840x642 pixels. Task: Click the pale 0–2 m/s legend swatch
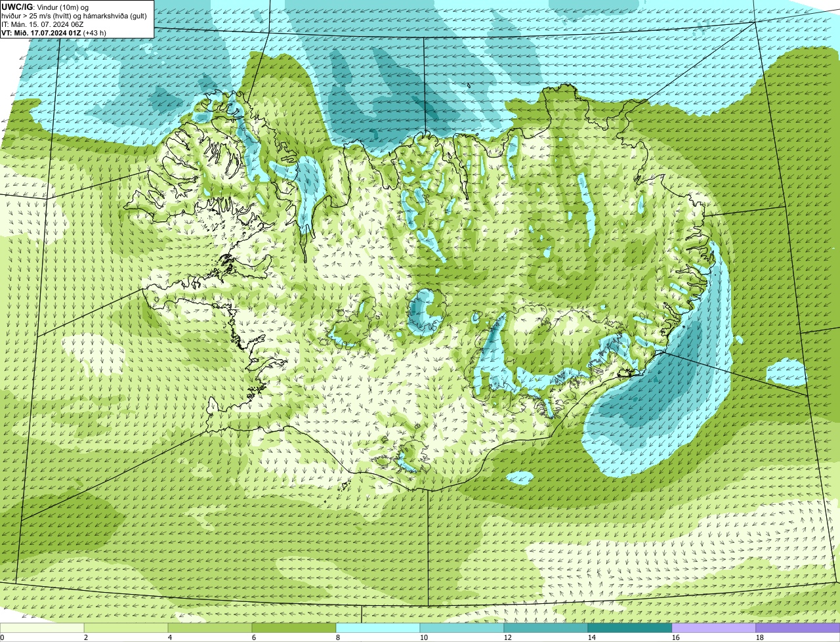(42, 628)
